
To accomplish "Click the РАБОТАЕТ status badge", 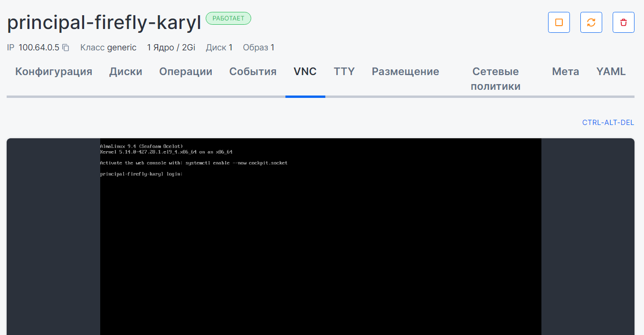I will tap(228, 19).
